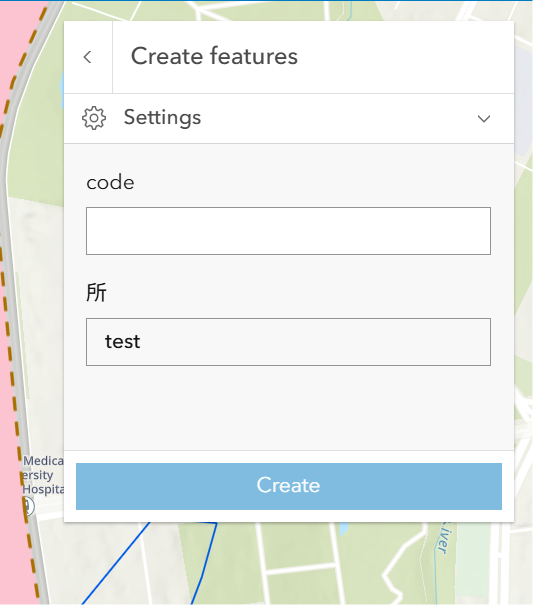Click the River label on the map

coord(444,538)
